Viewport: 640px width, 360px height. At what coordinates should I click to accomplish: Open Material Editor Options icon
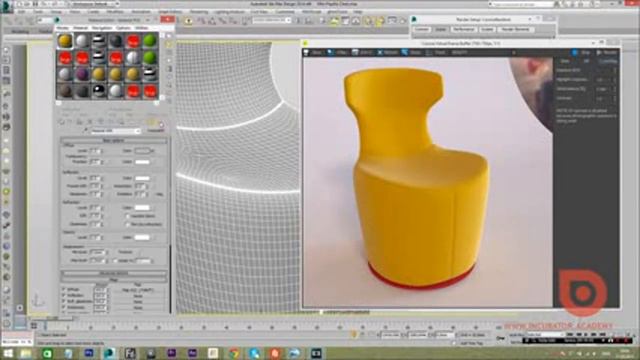pos(169,85)
